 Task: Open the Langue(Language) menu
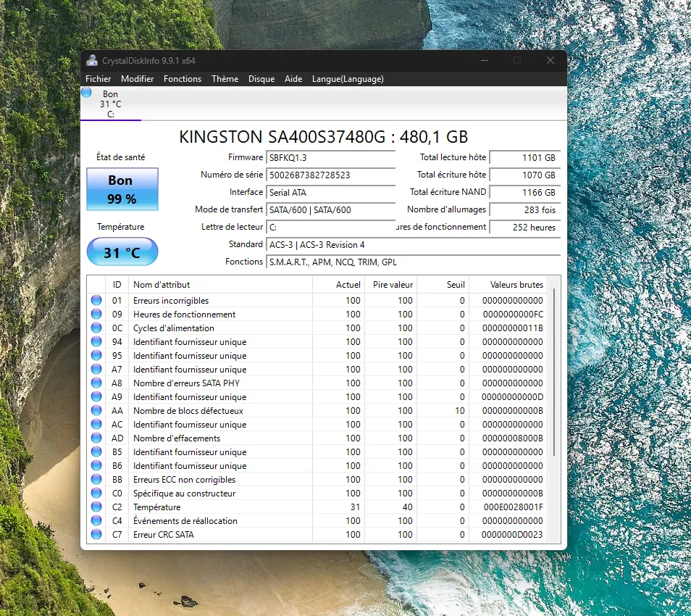[348, 79]
